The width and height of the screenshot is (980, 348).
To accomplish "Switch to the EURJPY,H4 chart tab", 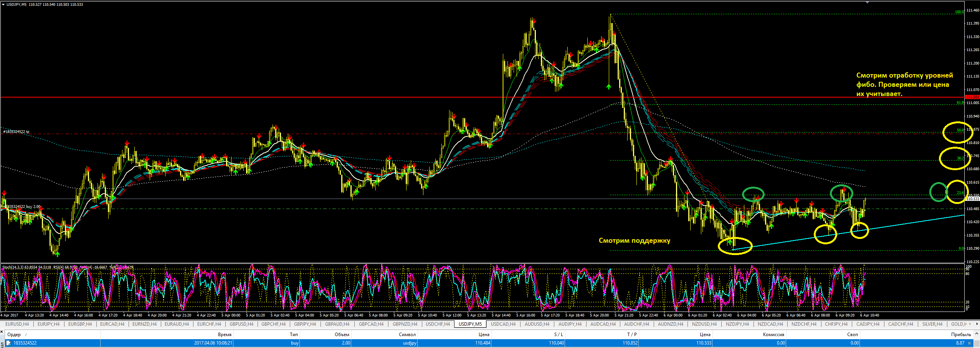I will pyautogui.click(x=48, y=324).
